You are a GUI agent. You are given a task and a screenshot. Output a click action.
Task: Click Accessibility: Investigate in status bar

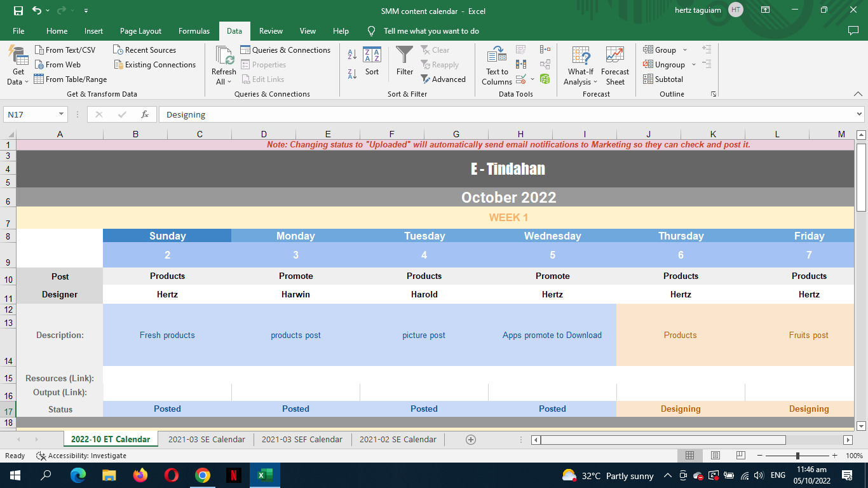click(81, 456)
